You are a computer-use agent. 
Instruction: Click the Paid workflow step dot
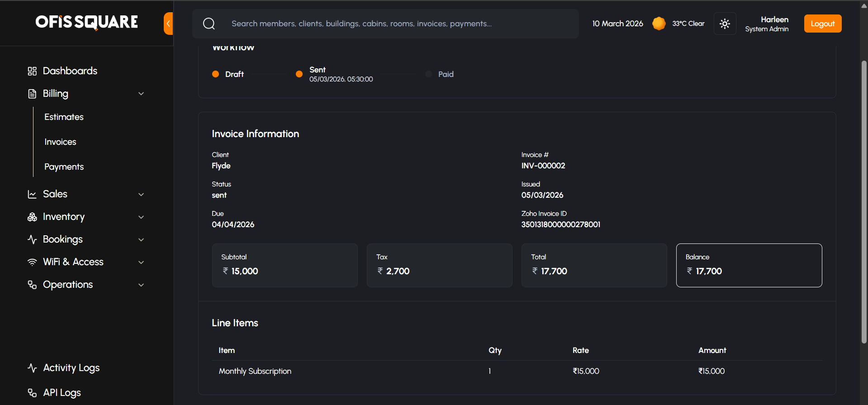(428, 74)
